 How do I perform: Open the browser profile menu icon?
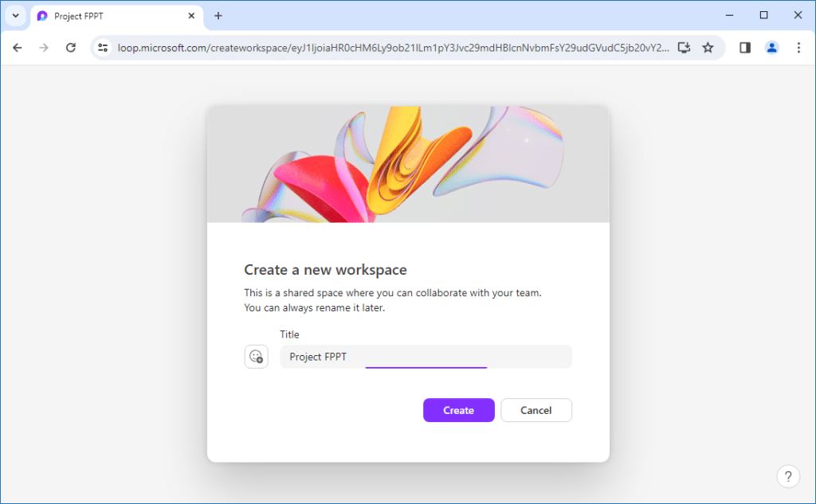coord(771,47)
